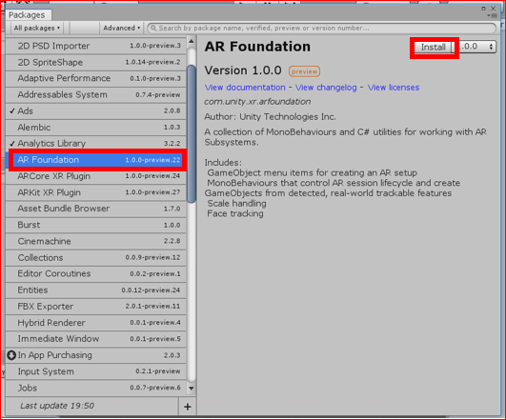Screen dimensions: 506x420
Task: Select the Asset Bundle Browser package
Action: tap(96, 209)
